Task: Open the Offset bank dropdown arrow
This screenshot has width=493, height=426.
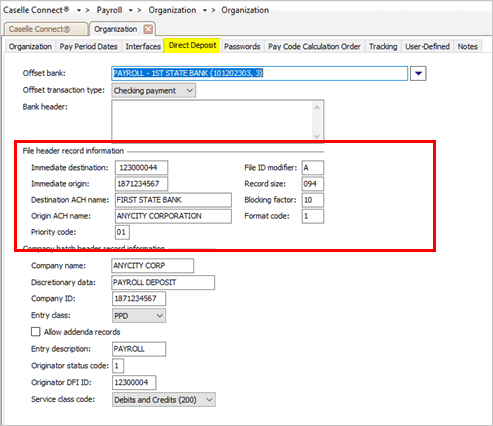Action: pyautogui.click(x=418, y=73)
